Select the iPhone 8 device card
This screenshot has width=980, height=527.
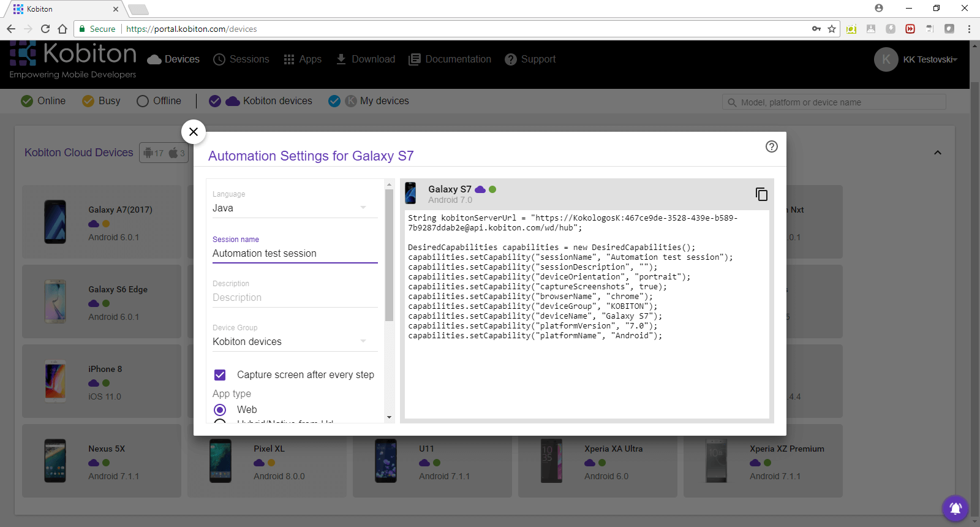[102, 381]
